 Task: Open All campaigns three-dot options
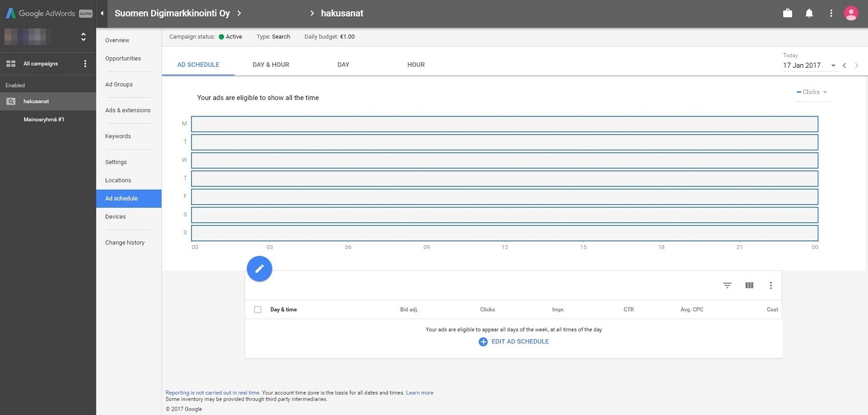(85, 64)
